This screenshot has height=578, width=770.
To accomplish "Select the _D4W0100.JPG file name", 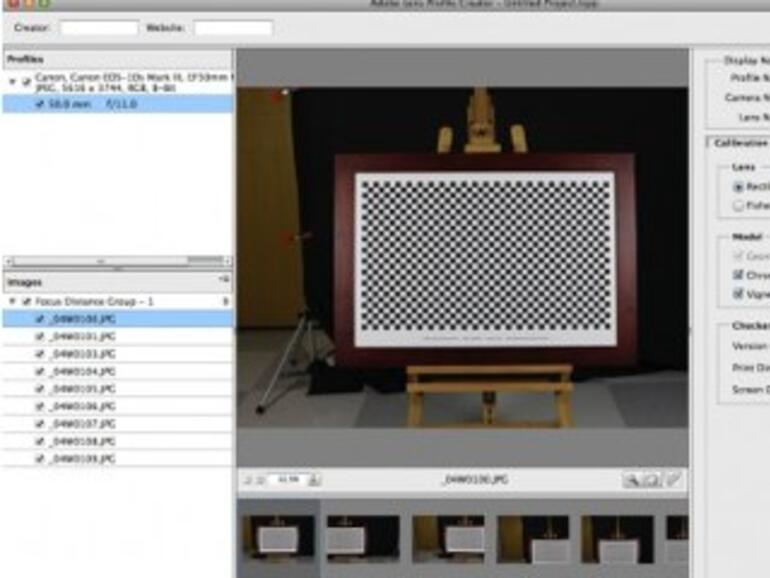I will [82, 319].
